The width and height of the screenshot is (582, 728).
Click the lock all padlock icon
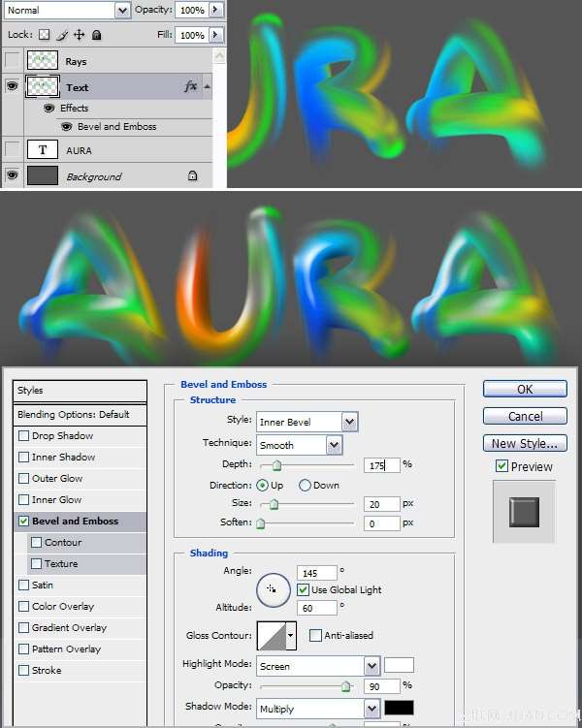coord(96,35)
